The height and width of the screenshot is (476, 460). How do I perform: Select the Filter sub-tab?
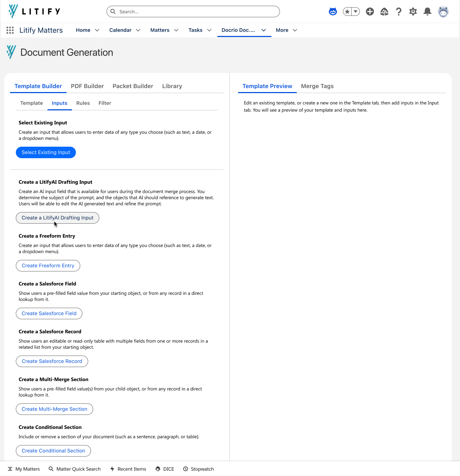105,103
